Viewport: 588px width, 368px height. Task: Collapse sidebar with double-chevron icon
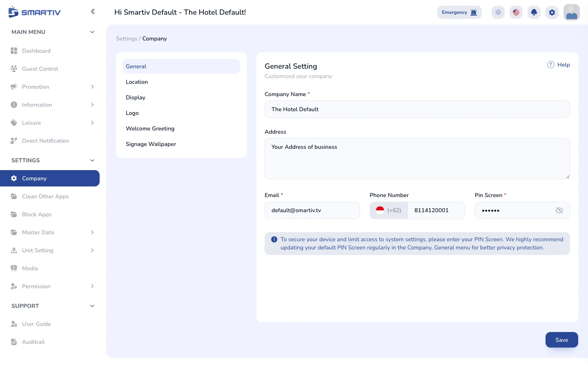click(x=93, y=11)
